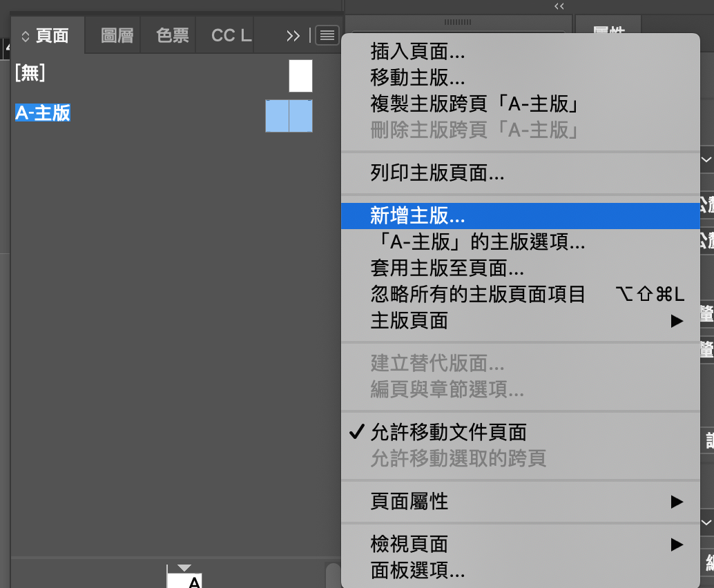714x588 pixels.
Task: Open the CC L libraries tab
Action: click(x=231, y=36)
